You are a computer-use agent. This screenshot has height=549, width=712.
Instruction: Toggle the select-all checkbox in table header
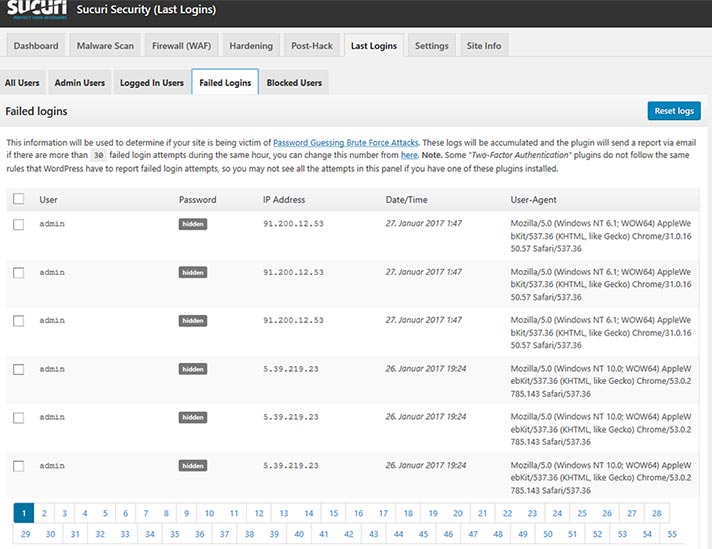[x=19, y=199]
